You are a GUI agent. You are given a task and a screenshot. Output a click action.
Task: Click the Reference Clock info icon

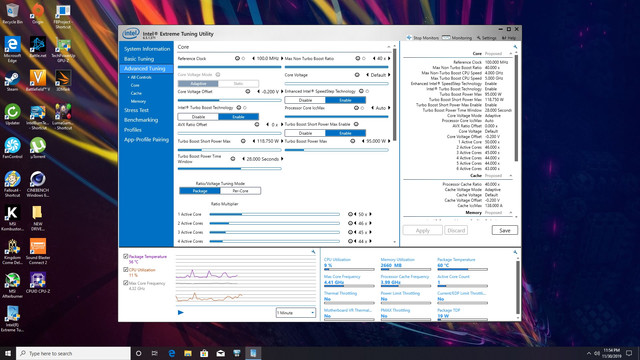pyautogui.click(x=237, y=58)
